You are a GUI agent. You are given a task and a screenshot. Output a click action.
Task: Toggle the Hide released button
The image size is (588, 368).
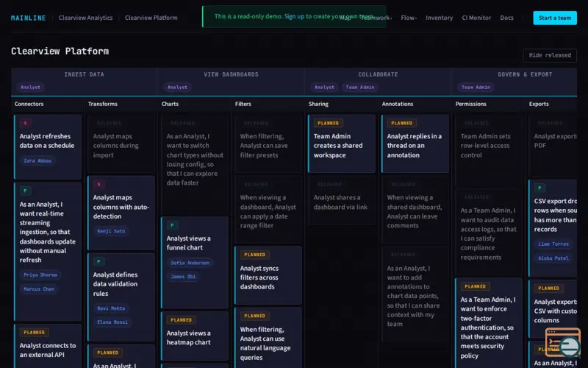(x=550, y=55)
